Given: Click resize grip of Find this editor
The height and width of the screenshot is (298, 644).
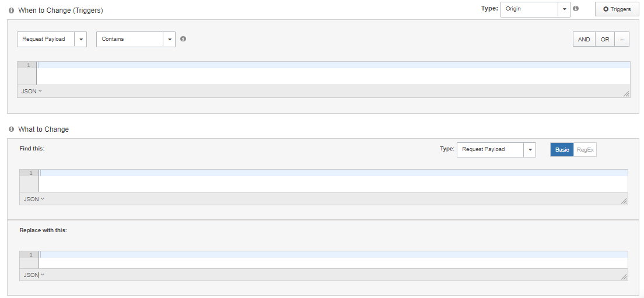Looking at the screenshot, I should click(624, 201).
